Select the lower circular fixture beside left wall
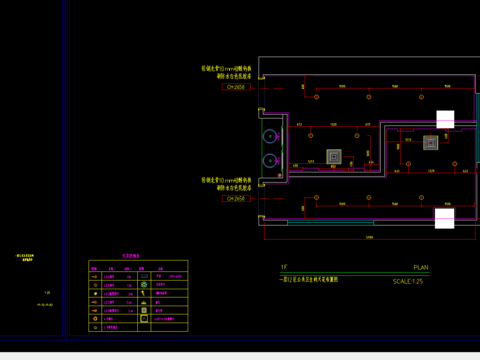480x360 pixels. 270,161
